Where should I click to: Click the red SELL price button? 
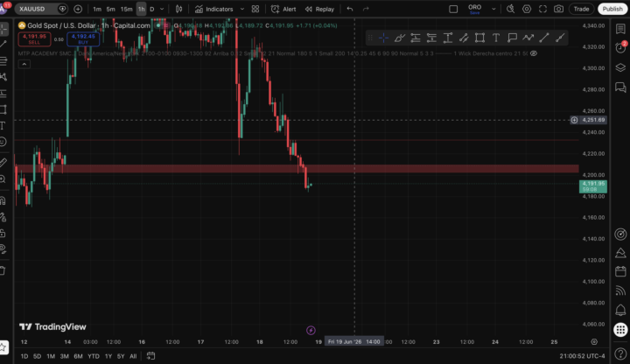click(x=34, y=39)
